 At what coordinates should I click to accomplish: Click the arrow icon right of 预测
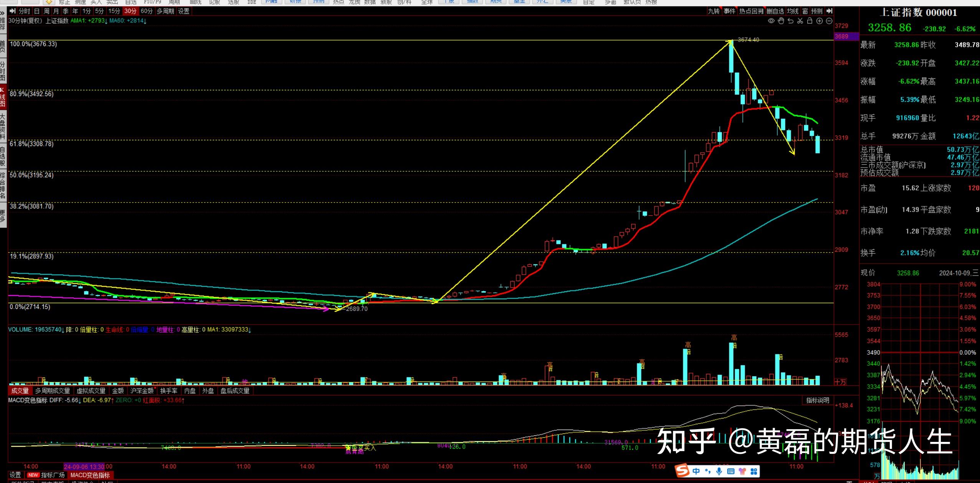830,11
